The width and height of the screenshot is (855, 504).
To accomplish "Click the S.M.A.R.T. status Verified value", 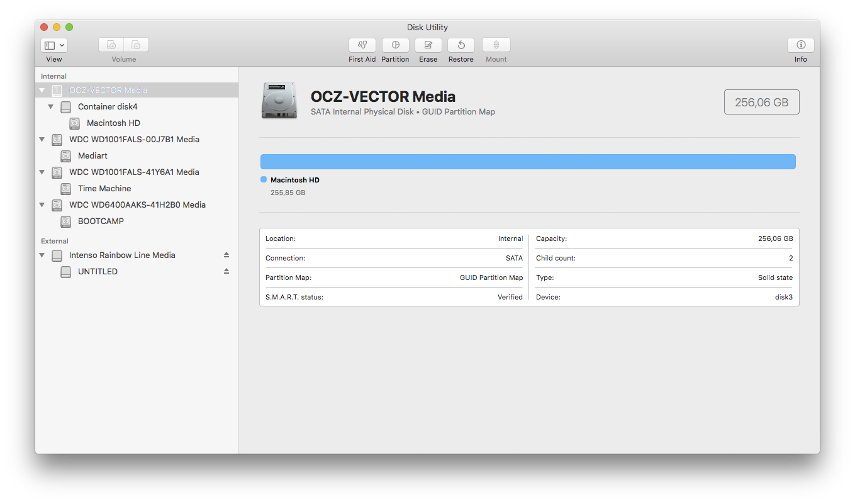I will [x=510, y=297].
